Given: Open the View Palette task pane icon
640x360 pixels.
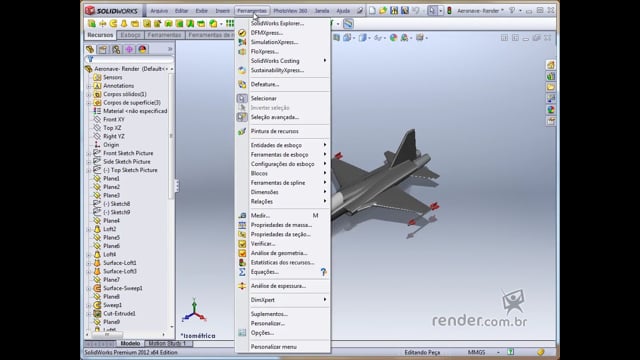Looking at the screenshot, I should (x=551, y=98).
